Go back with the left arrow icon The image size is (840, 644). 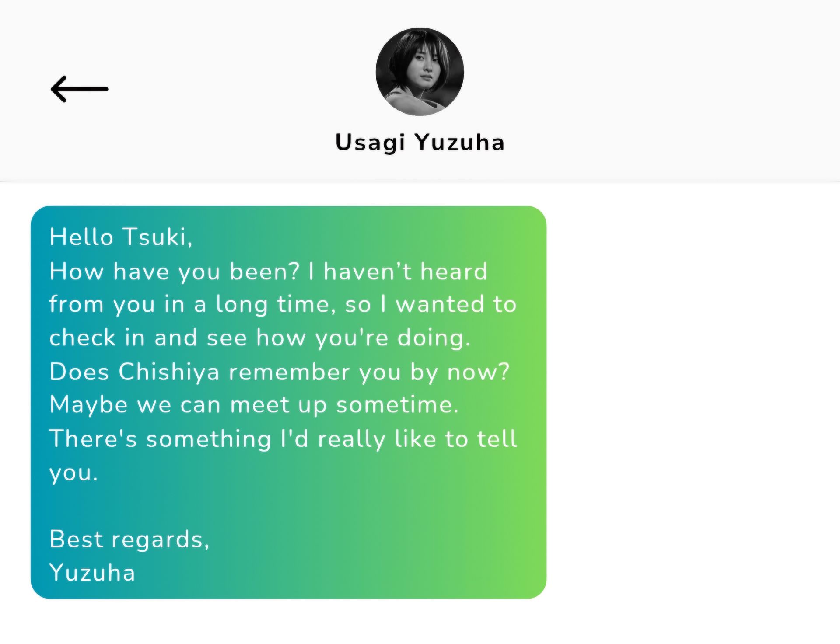(80, 89)
